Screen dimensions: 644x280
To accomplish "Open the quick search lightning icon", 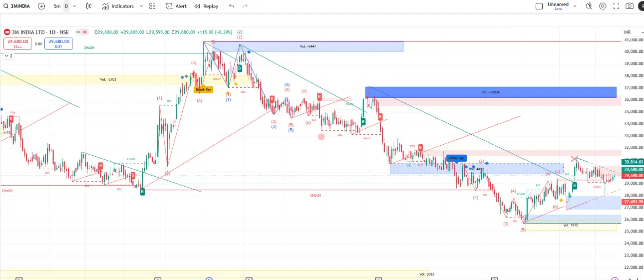I will 589,6.
